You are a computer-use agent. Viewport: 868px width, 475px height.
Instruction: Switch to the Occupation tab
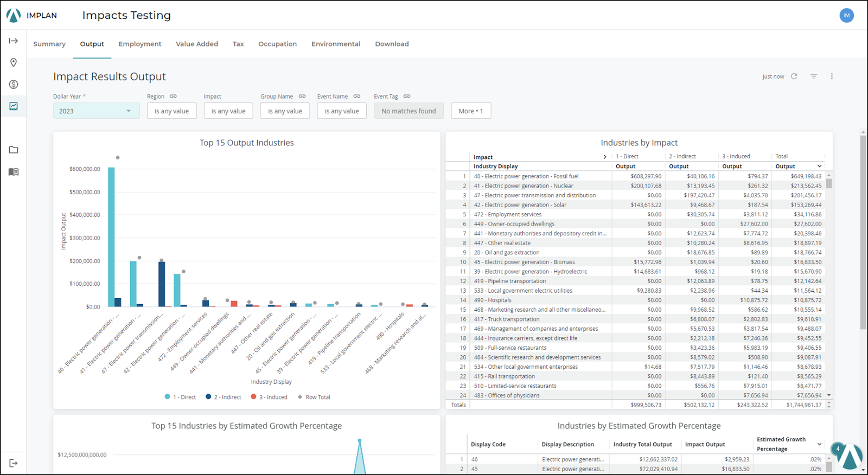tap(277, 44)
